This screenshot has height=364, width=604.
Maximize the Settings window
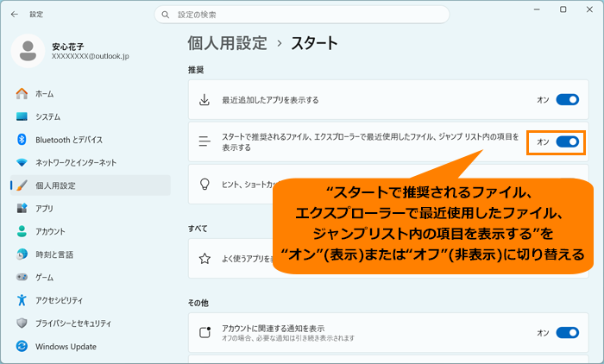[563, 9]
